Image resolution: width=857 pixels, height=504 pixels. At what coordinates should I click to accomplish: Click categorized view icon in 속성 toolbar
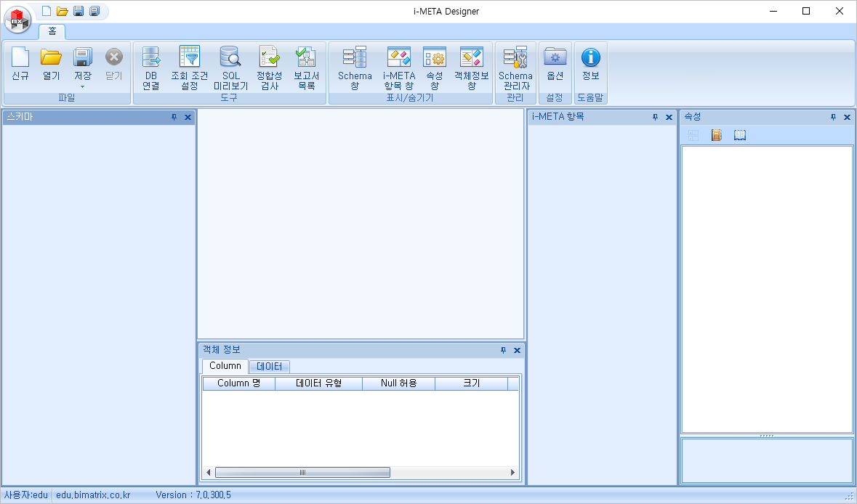coord(693,135)
